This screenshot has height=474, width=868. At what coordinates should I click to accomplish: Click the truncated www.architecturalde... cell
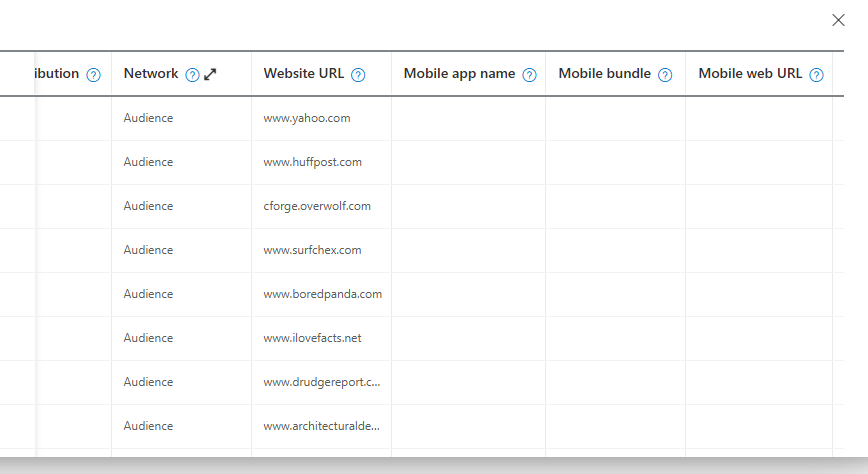(321, 426)
